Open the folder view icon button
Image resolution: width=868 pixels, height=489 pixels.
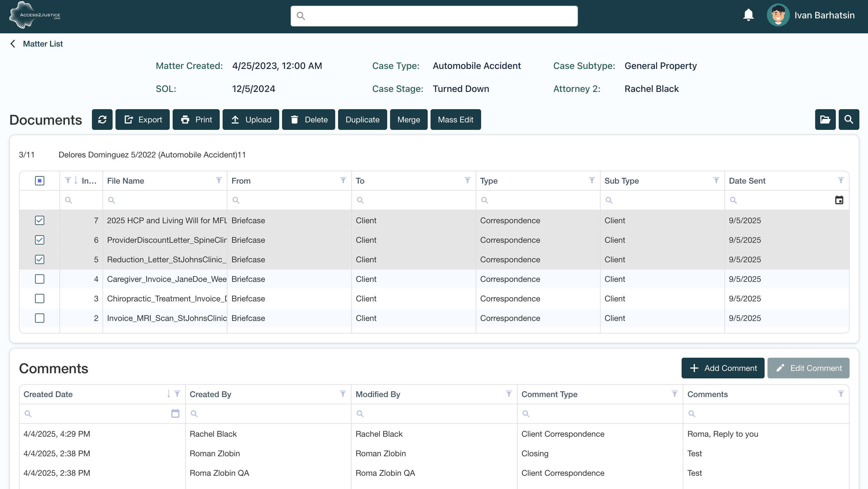[825, 120]
